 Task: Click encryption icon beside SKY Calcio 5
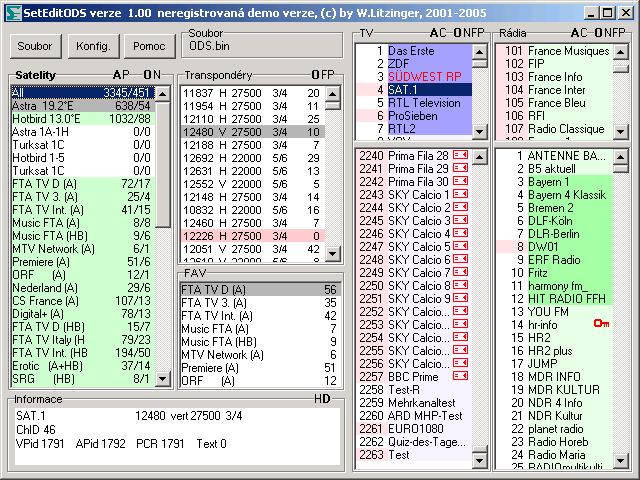[460, 246]
